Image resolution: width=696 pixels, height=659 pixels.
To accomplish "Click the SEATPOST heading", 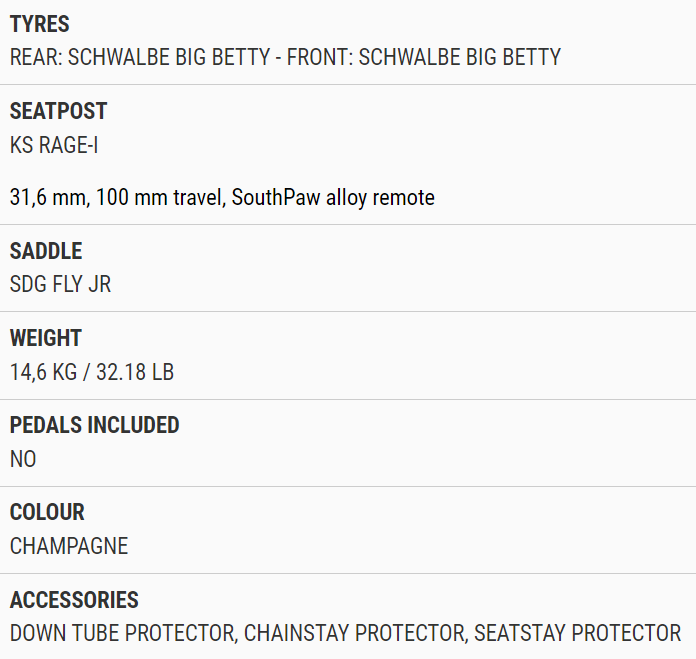I will (58, 111).
